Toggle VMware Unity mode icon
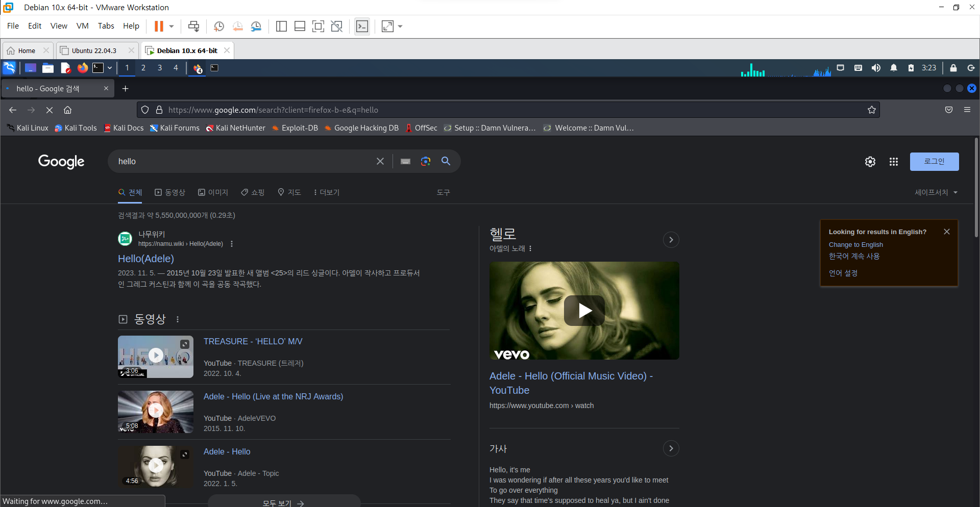 [337, 26]
